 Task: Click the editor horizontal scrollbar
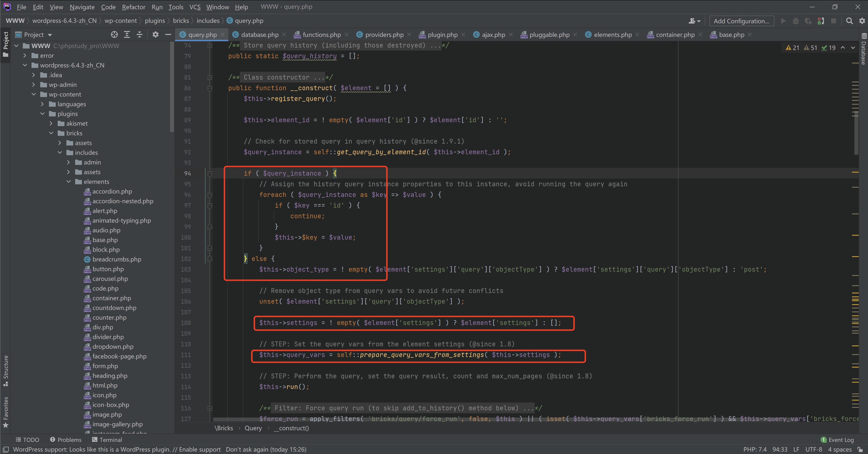(x=532, y=419)
